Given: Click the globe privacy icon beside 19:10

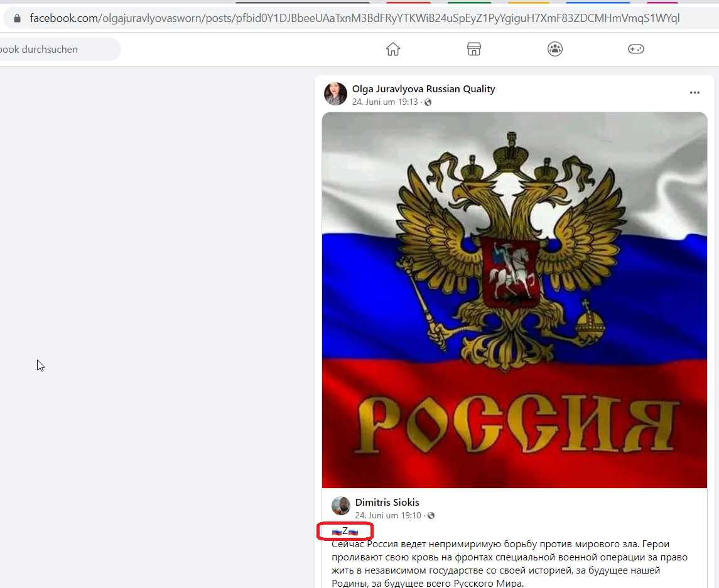Looking at the screenshot, I should (431, 516).
